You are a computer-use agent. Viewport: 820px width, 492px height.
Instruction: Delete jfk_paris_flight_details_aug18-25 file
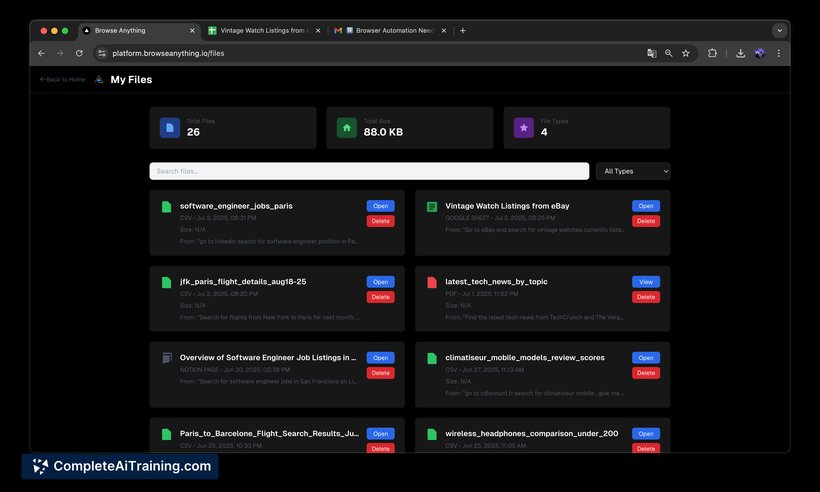(380, 297)
